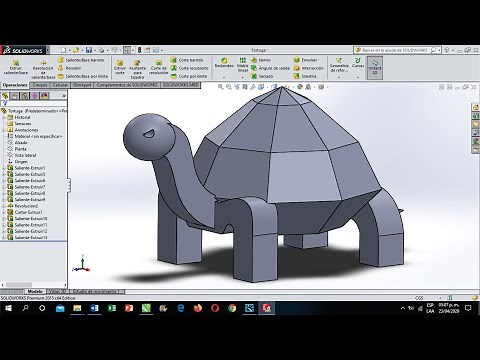Click the Curvas tool

[358, 63]
